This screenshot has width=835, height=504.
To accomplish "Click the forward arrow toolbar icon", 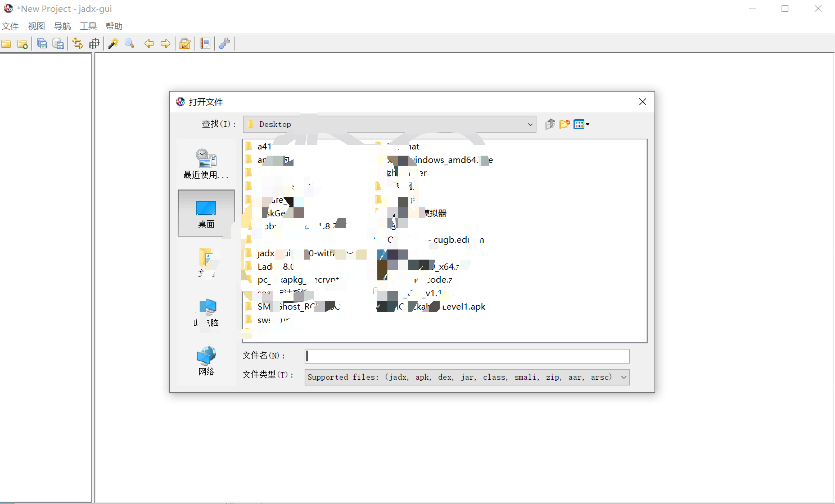I will (165, 44).
